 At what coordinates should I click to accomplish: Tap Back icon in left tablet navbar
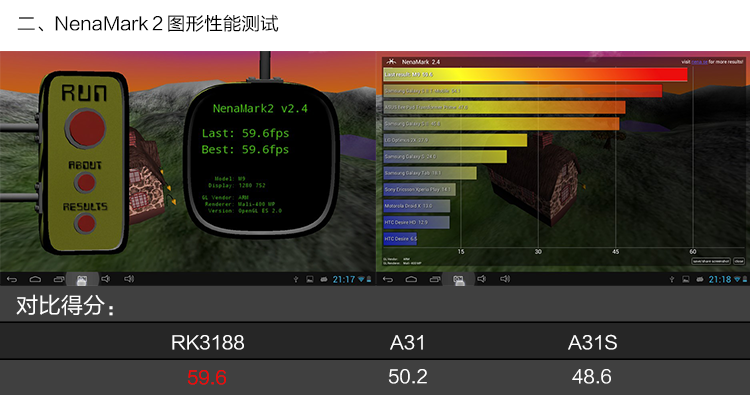[x=12, y=279]
